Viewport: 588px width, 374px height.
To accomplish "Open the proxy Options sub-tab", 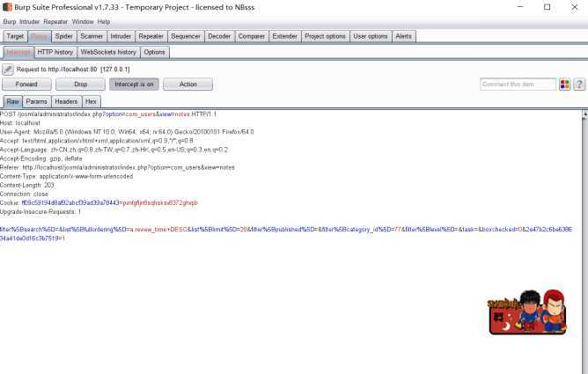I will pos(155,52).
